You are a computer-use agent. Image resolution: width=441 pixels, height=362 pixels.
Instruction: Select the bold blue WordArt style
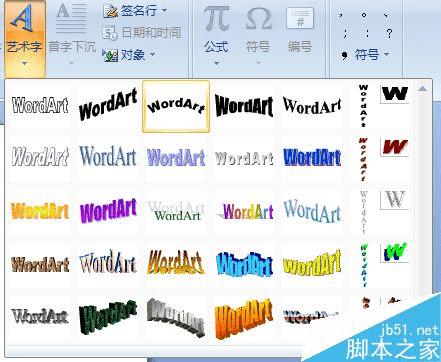click(312, 157)
